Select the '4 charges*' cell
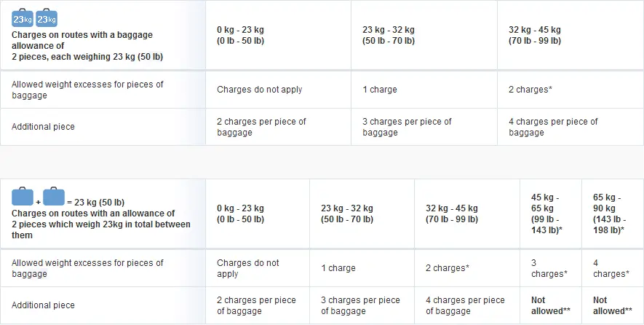 pos(611,268)
